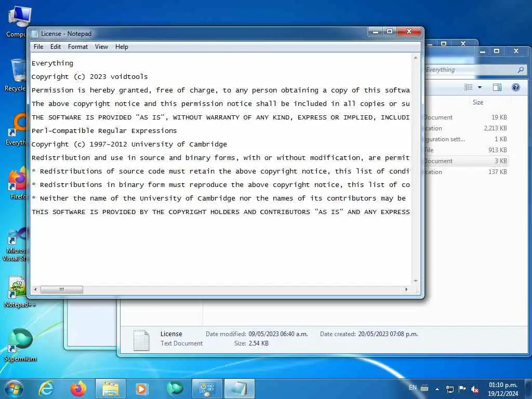Click the magnifier icon in Explorer search box

click(x=521, y=70)
